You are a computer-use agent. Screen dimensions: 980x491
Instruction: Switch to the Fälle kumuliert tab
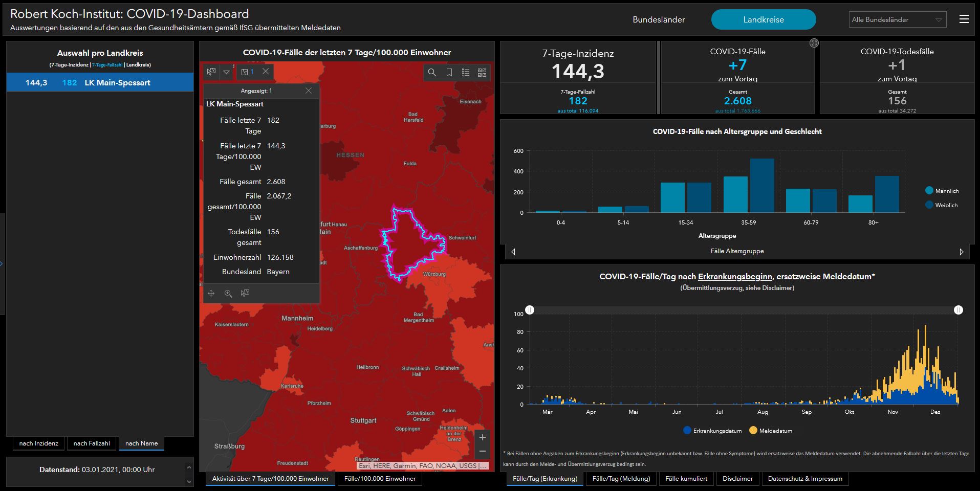(x=686, y=479)
